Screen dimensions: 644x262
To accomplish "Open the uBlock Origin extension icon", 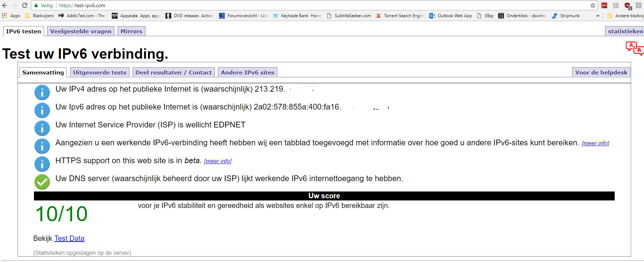I will (627, 5).
